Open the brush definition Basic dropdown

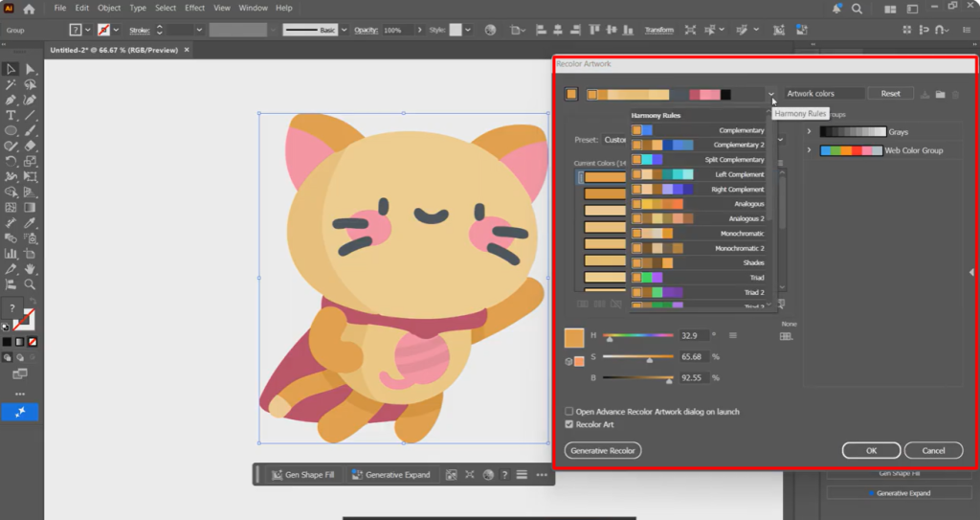344,30
